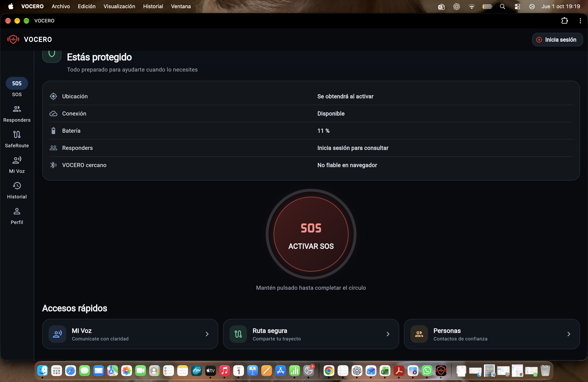Image resolution: width=588 pixels, height=382 pixels.
Task: Click the Wi-Fi icon in menu bar
Action: (472, 6)
